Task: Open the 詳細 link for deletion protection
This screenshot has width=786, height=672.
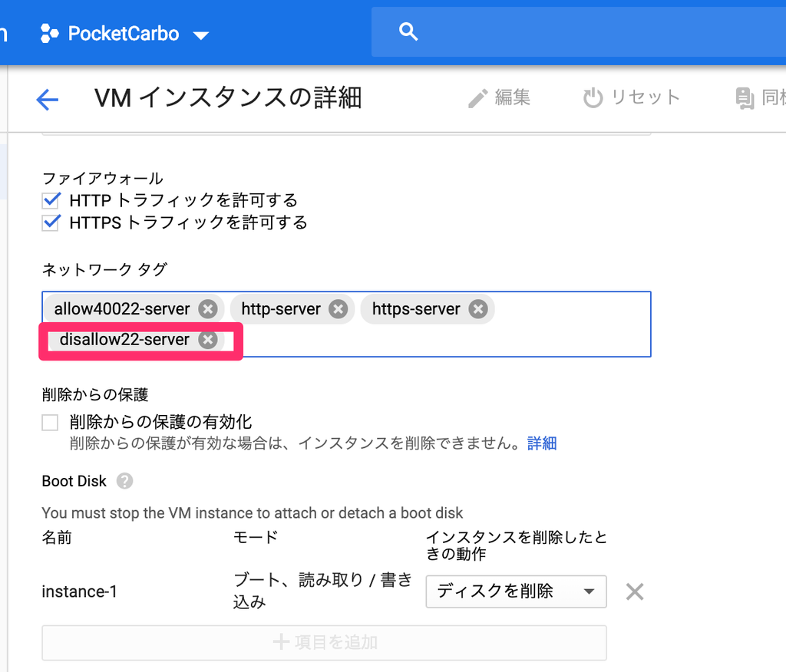Action: (542, 443)
